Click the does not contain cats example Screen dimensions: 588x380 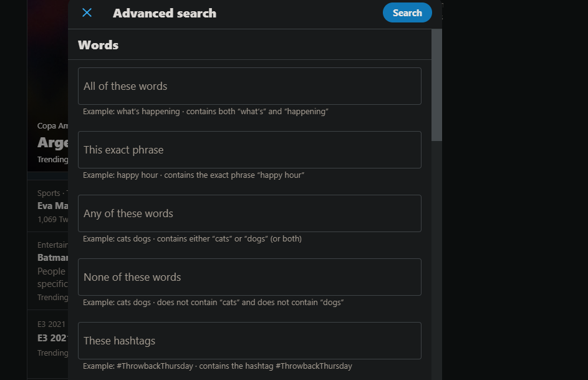click(x=213, y=303)
